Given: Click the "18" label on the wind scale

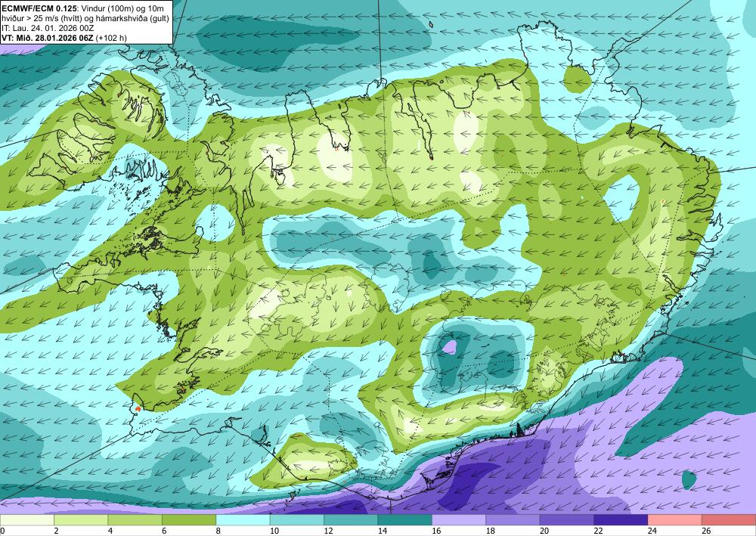Looking at the screenshot, I should (x=491, y=531).
